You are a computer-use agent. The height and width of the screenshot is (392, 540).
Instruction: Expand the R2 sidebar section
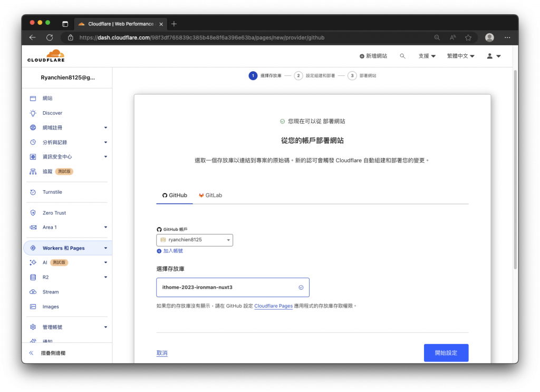click(x=105, y=277)
